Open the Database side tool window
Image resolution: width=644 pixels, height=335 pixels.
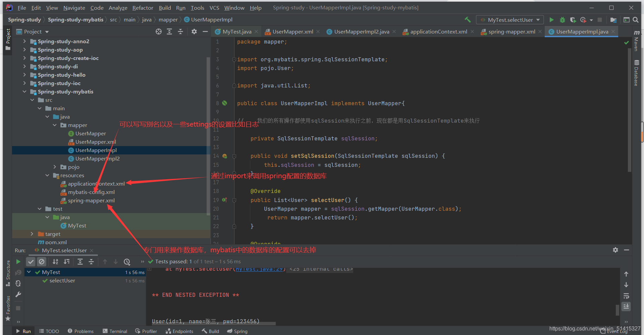[636, 73]
